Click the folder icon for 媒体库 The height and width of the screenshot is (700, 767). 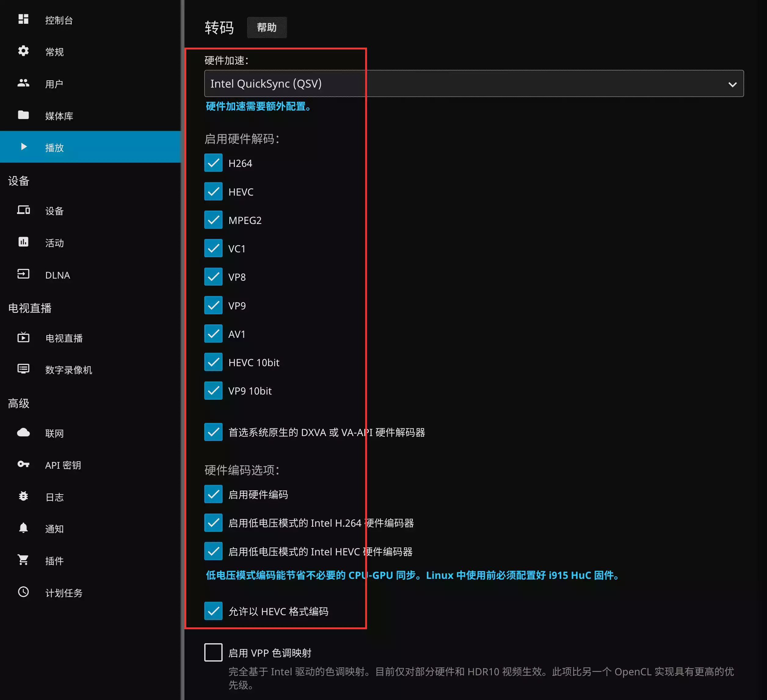pos(23,115)
